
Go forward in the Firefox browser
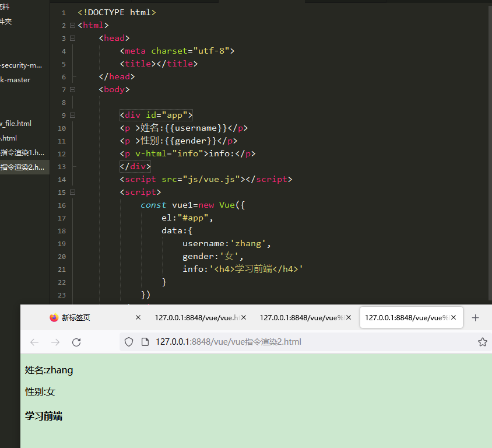55,342
